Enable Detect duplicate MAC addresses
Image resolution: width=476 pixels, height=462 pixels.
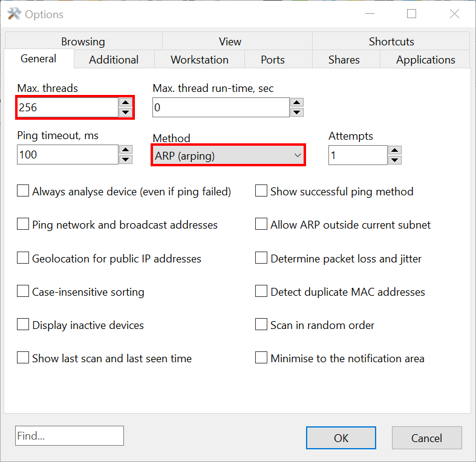[x=261, y=291]
